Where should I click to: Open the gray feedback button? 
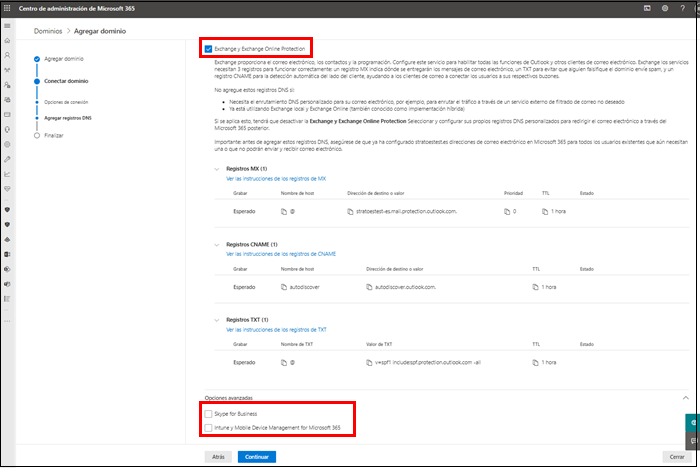[692, 441]
